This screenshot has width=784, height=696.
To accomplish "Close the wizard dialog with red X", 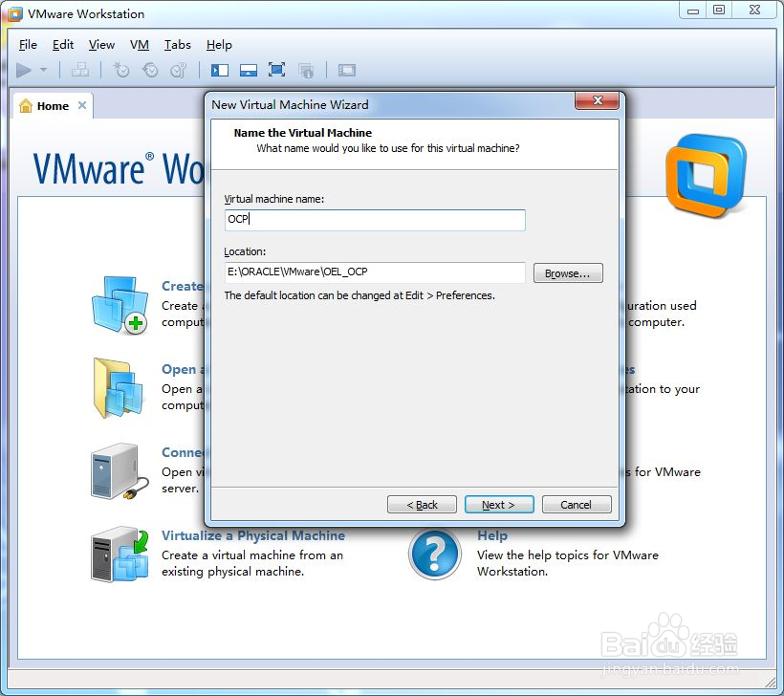I will click(x=597, y=100).
